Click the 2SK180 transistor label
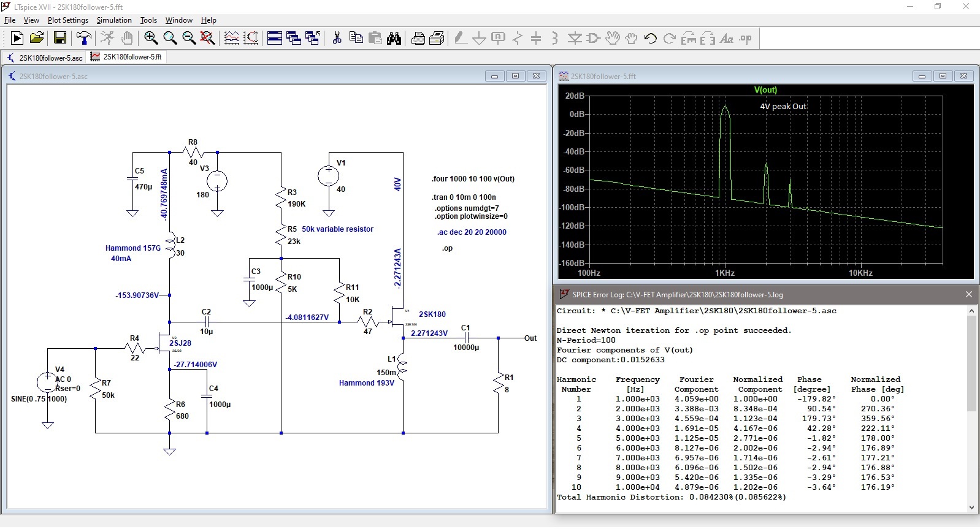Screen dimensions: 980x529 [x=432, y=314]
